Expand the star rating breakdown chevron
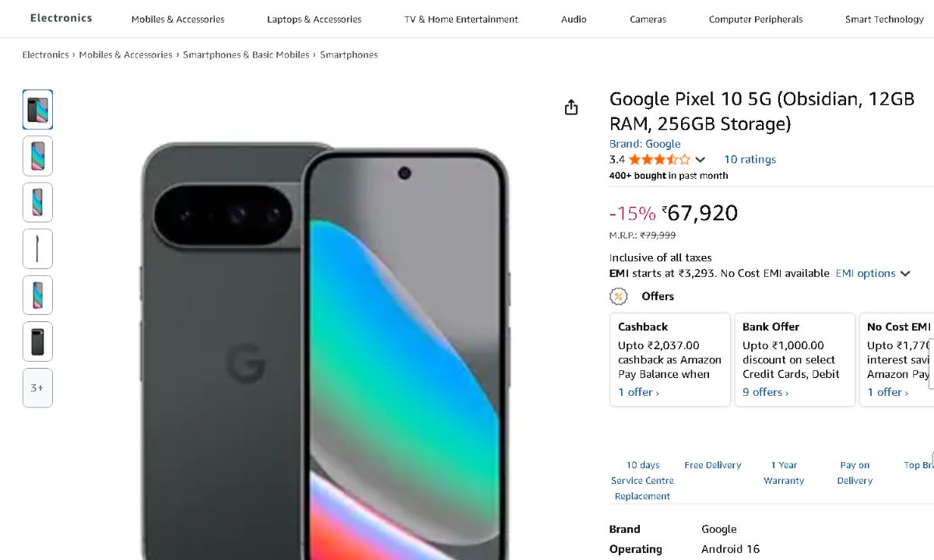934x560 pixels. click(700, 159)
